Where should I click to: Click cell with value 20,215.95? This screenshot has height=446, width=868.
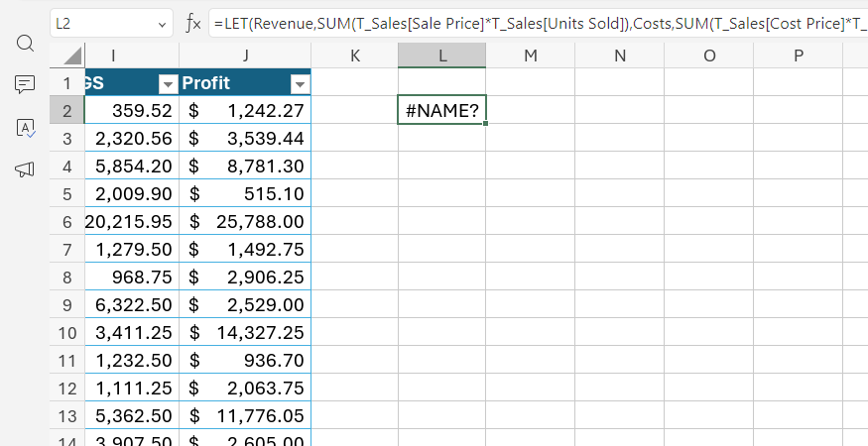point(132,221)
